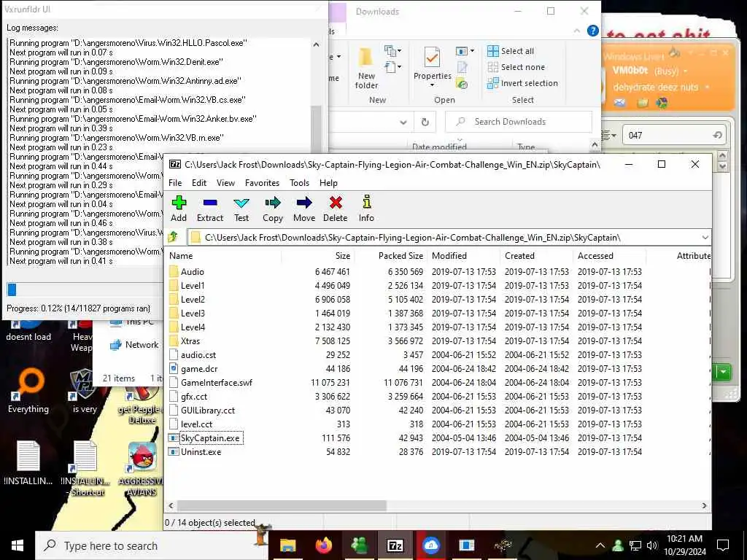Viewport: 747px width, 560px height.
Task: Click the Add button in 7-Zip toolbar
Action: point(179,209)
